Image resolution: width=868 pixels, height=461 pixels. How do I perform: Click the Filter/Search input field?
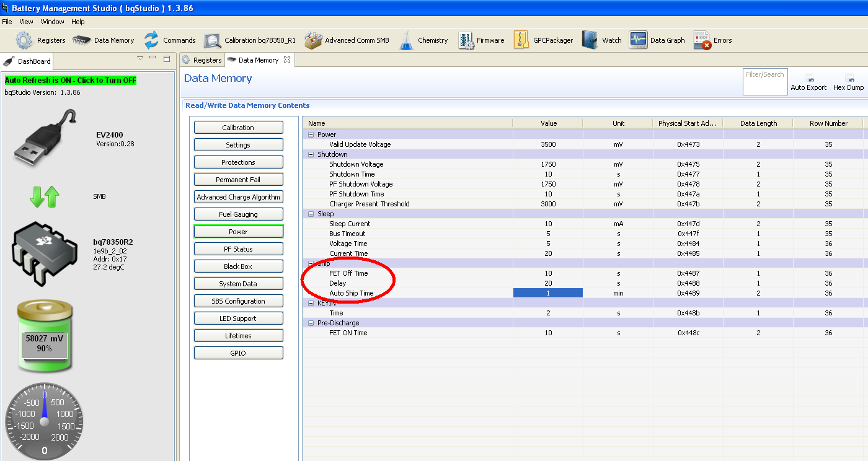click(x=765, y=82)
